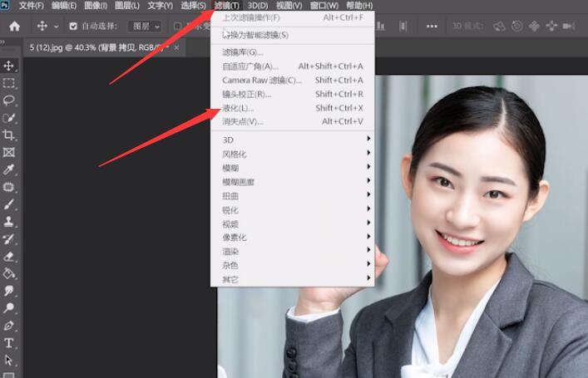Screen dimensions: 588x378
Task: Toggle the 自动选择 checkbox
Action: pyautogui.click(x=73, y=27)
